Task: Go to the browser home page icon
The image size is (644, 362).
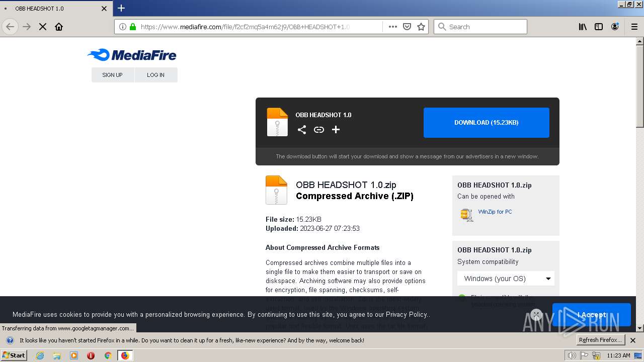Action: 59,27
